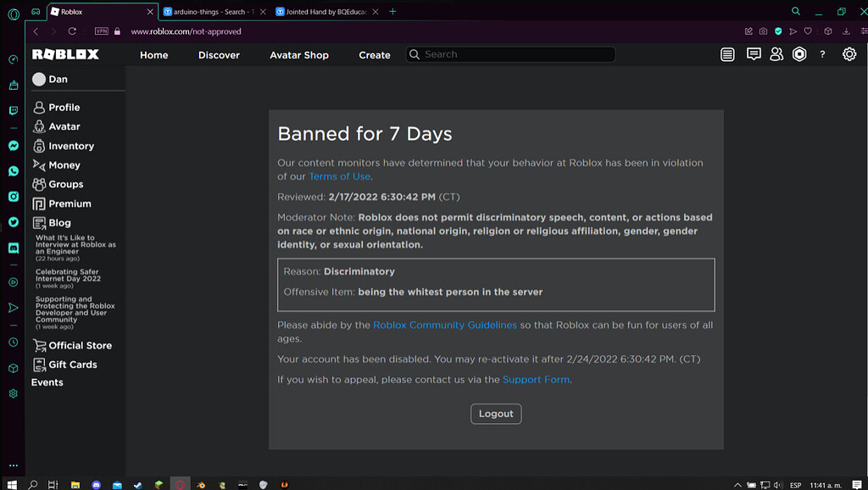Open Instagram in the Opera sidebar
868x490 pixels.
[x=14, y=197]
